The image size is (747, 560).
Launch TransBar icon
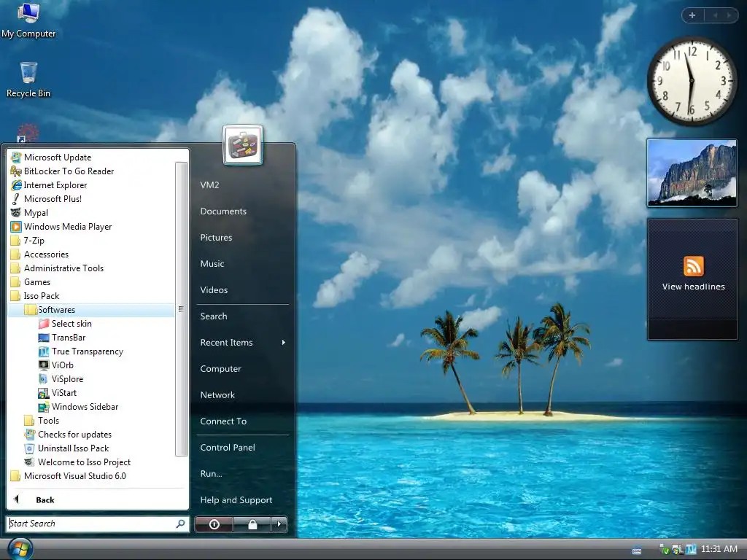[44, 337]
